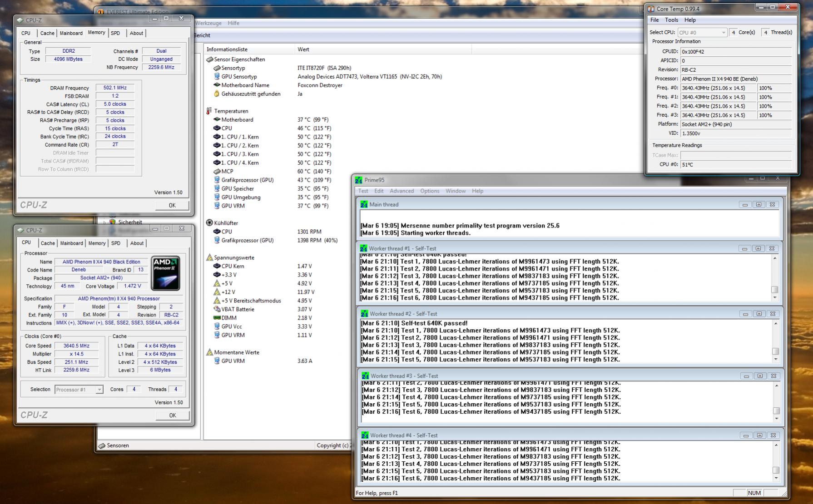
Task: Click the Sensoren status bar icon
Action: pos(102,445)
